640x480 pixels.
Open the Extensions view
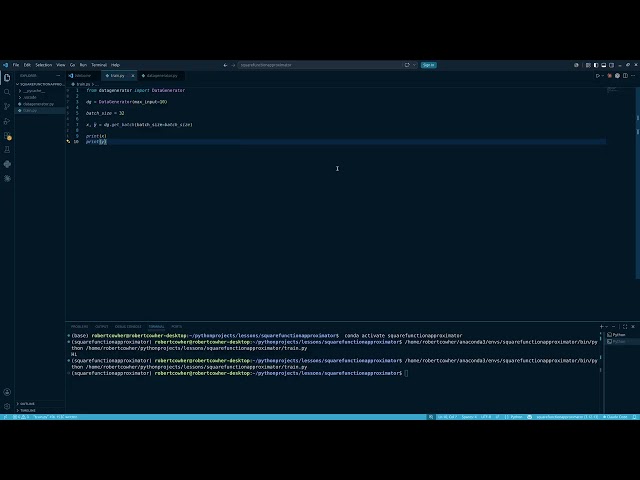(x=7, y=136)
